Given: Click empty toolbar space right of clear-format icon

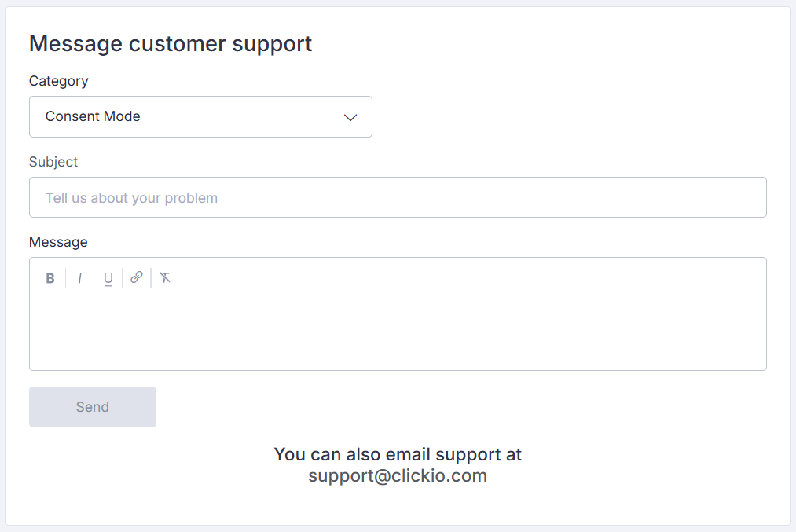Looking at the screenshot, I should [x=457, y=278].
